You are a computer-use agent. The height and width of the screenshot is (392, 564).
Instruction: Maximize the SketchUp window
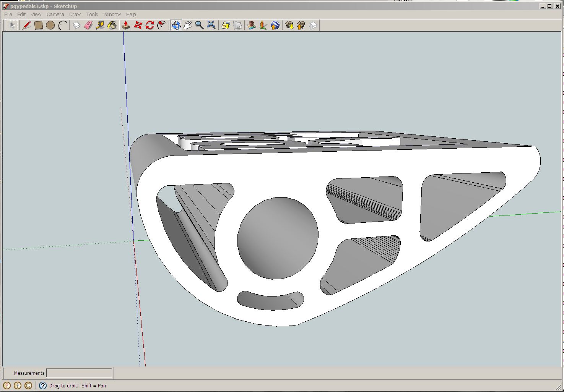tap(550, 6)
